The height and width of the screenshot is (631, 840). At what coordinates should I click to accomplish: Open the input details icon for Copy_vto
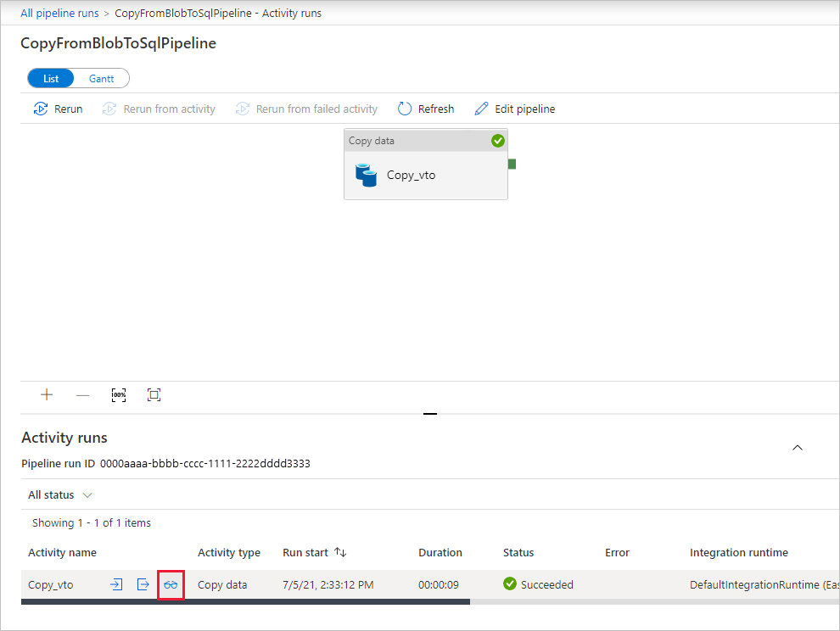pyautogui.click(x=116, y=584)
